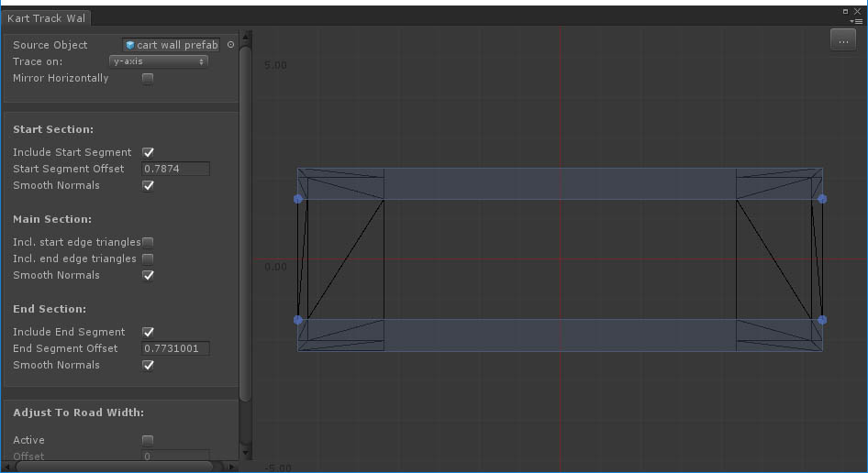This screenshot has width=868, height=473.
Task: Select the bottom-left blue handle point
Action: pyautogui.click(x=298, y=320)
